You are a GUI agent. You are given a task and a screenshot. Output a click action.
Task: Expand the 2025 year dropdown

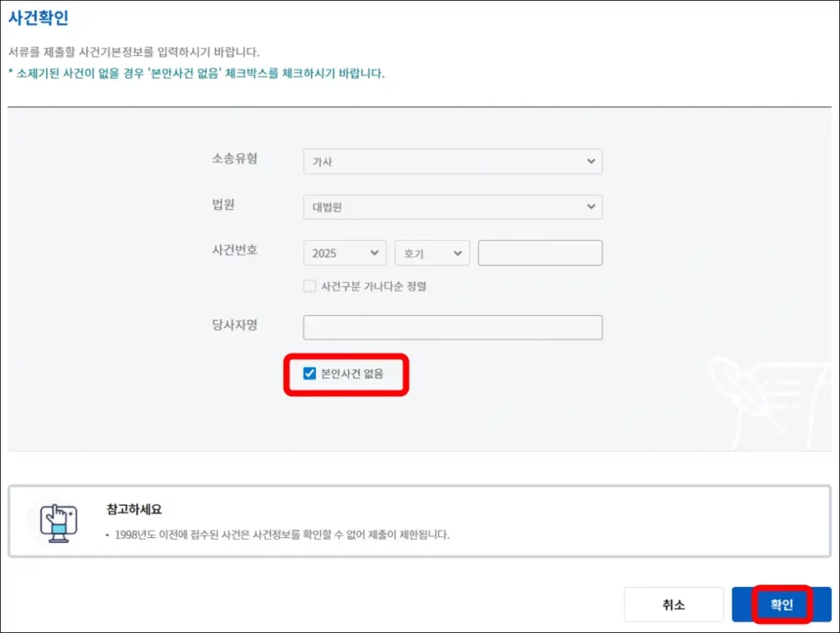[x=345, y=253]
